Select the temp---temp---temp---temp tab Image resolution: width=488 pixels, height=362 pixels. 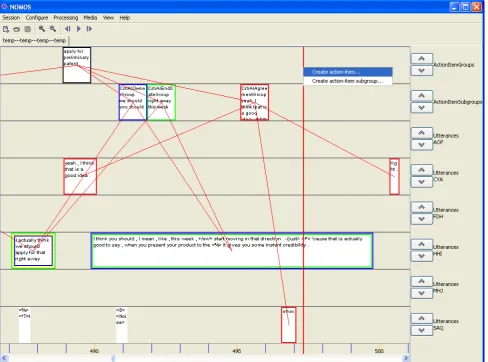coord(34,41)
